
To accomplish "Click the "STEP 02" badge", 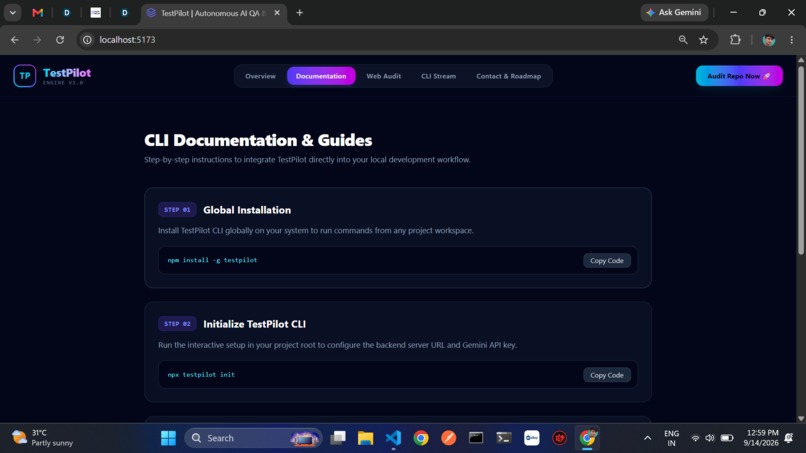I will pyautogui.click(x=177, y=324).
